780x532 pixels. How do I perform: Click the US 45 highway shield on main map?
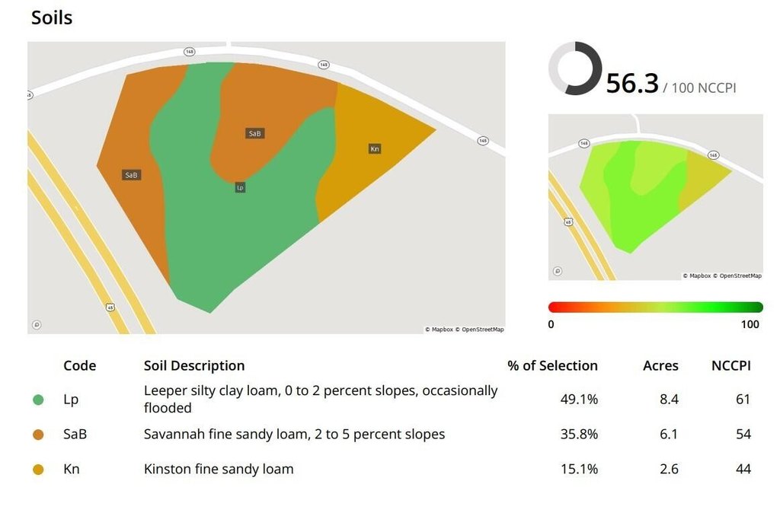(110, 307)
